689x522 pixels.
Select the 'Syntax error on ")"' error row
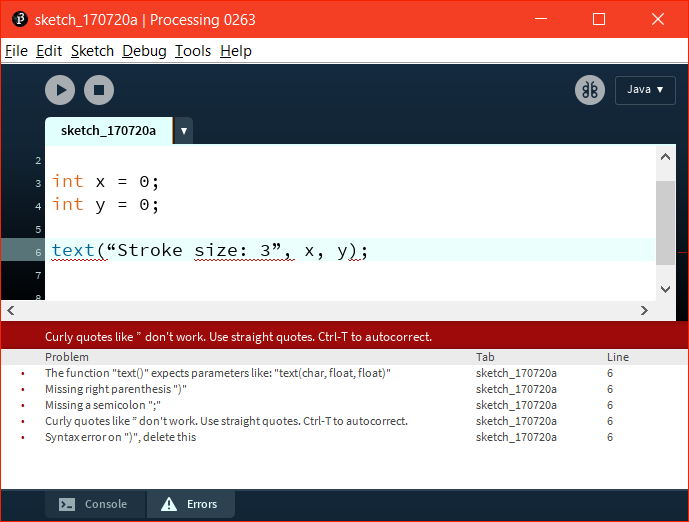344,437
